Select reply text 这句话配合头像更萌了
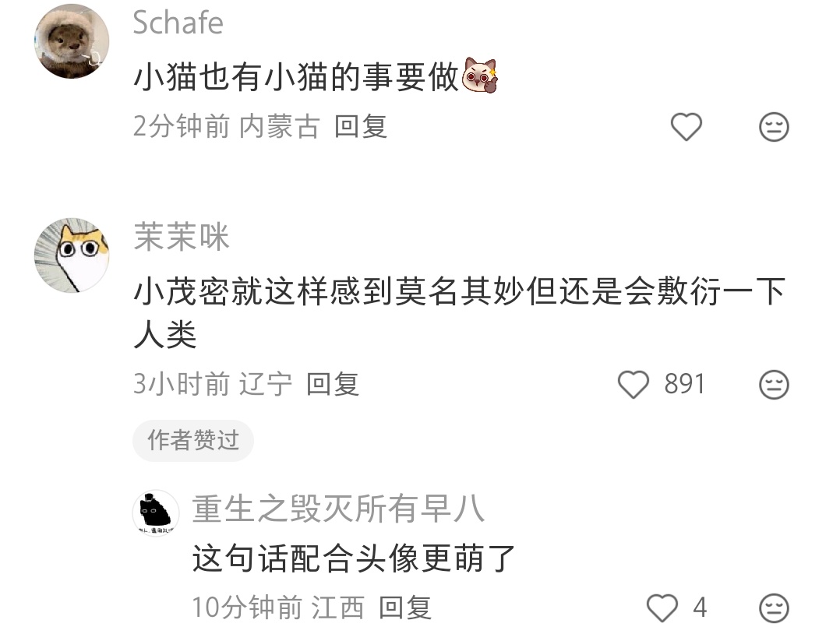840x641 pixels. 354,558
